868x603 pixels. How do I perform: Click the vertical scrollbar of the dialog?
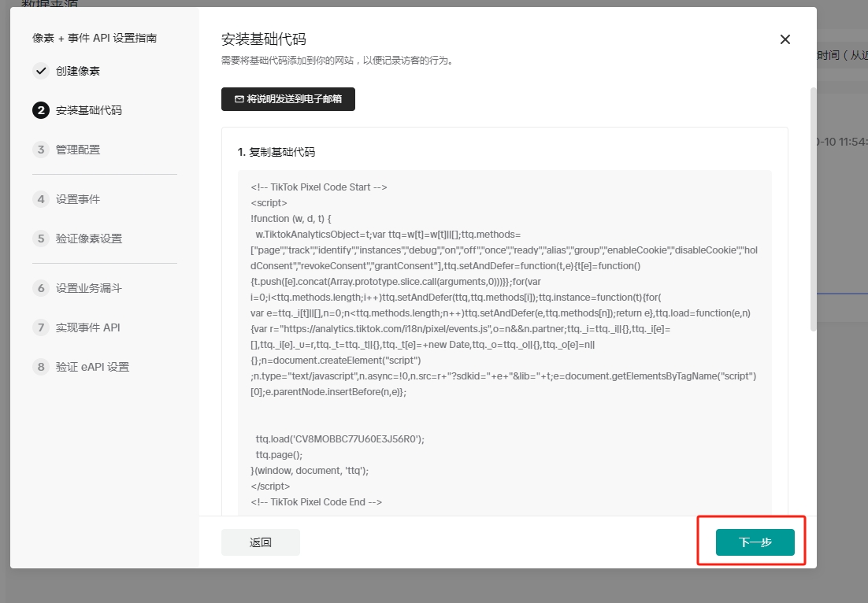pyautogui.click(x=813, y=209)
